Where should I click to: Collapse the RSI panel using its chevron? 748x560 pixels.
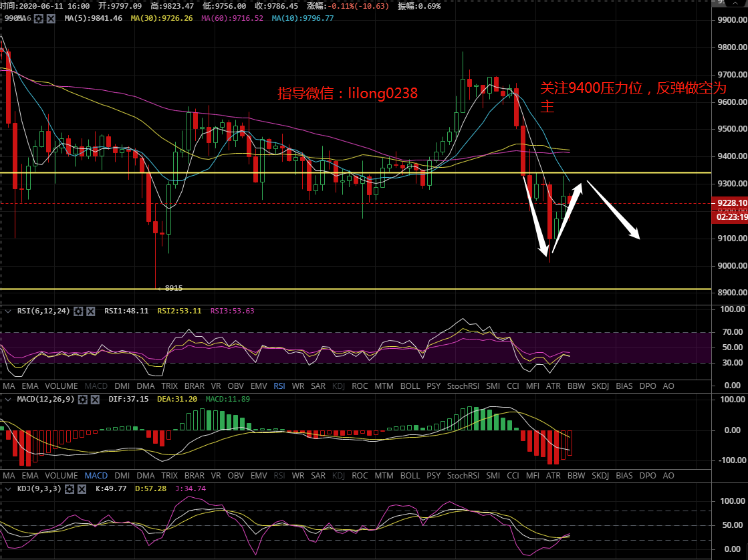click(7, 311)
